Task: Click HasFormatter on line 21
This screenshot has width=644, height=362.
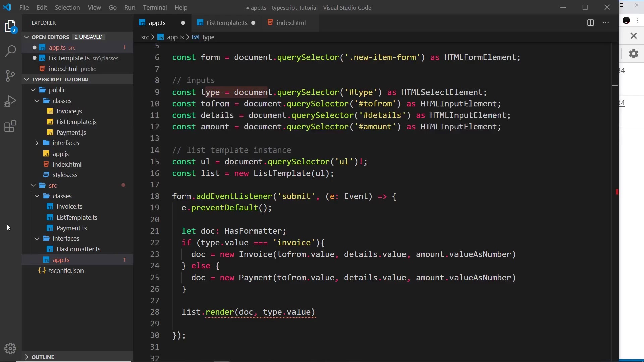Action: click(253, 231)
